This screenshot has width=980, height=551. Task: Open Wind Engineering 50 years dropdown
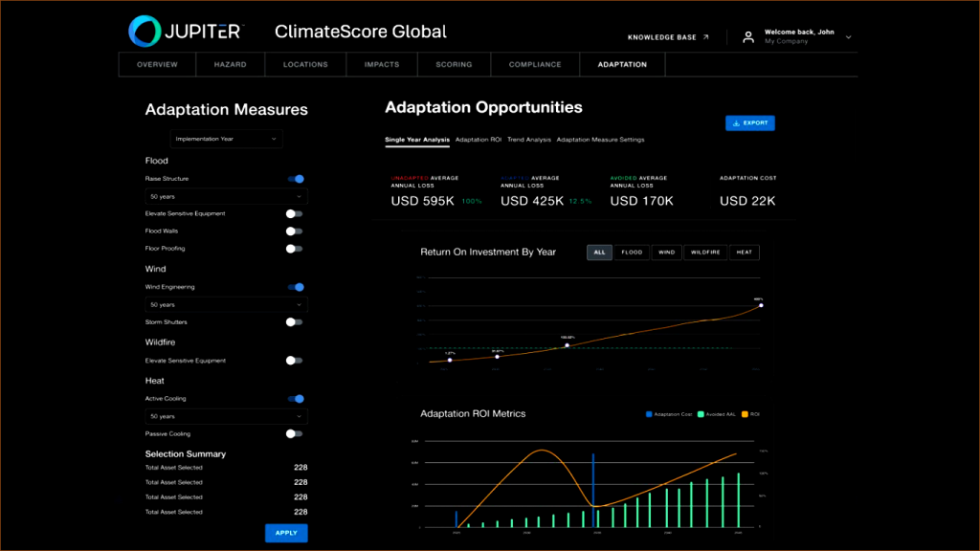coord(226,305)
